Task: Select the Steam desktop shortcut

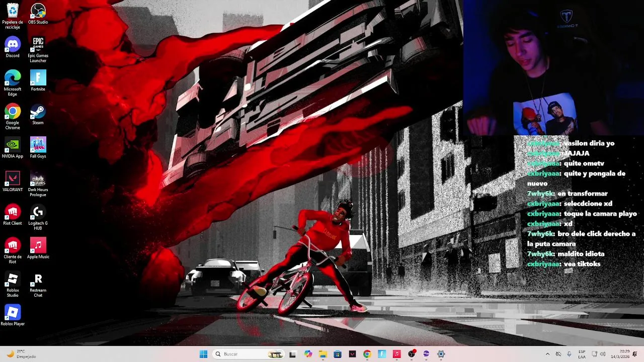Action: [38, 114]
